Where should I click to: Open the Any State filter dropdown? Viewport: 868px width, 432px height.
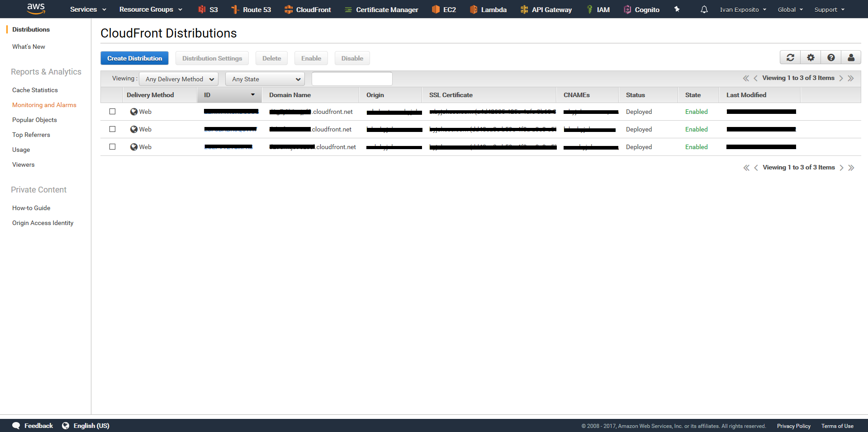265,79
